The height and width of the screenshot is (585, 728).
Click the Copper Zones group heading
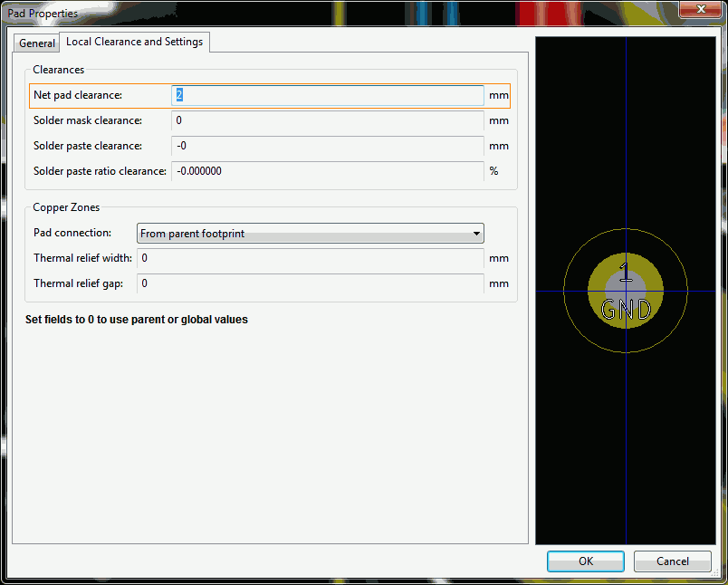(66, 207)
